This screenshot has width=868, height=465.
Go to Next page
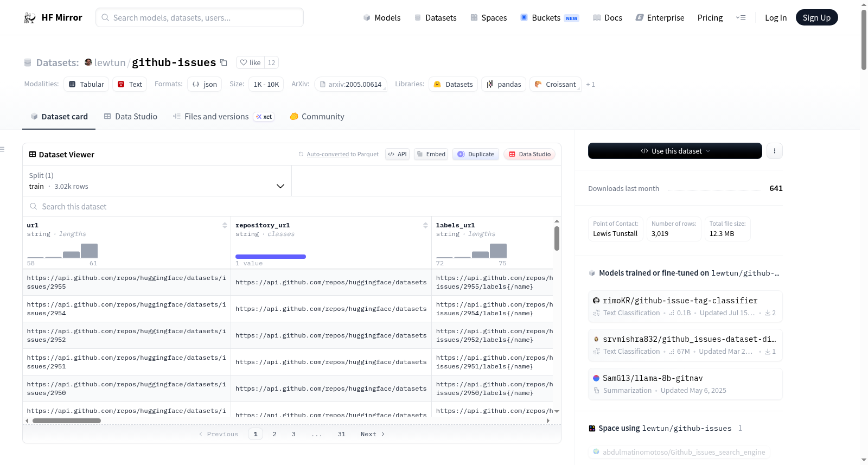point(373,434)
